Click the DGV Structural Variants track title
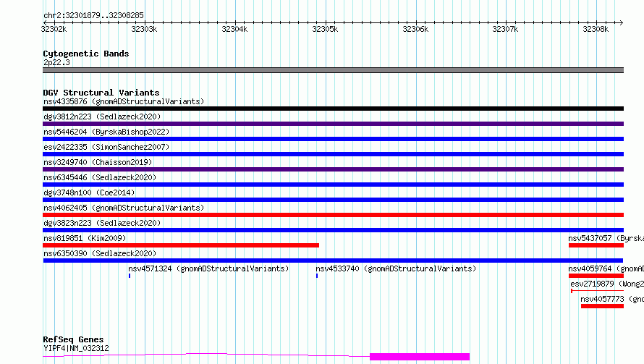This screenshot has height=364, width=644. (x=101, y=93)
